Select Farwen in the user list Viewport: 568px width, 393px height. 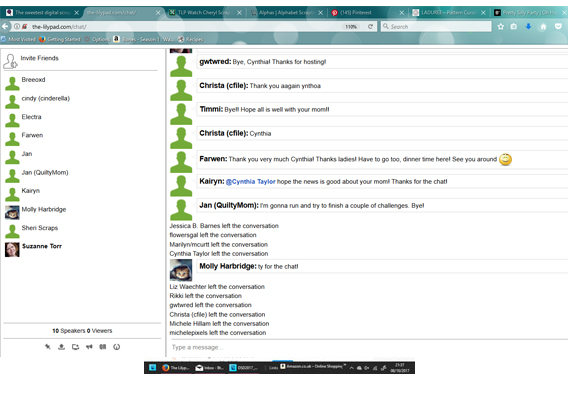click(32, 135)
